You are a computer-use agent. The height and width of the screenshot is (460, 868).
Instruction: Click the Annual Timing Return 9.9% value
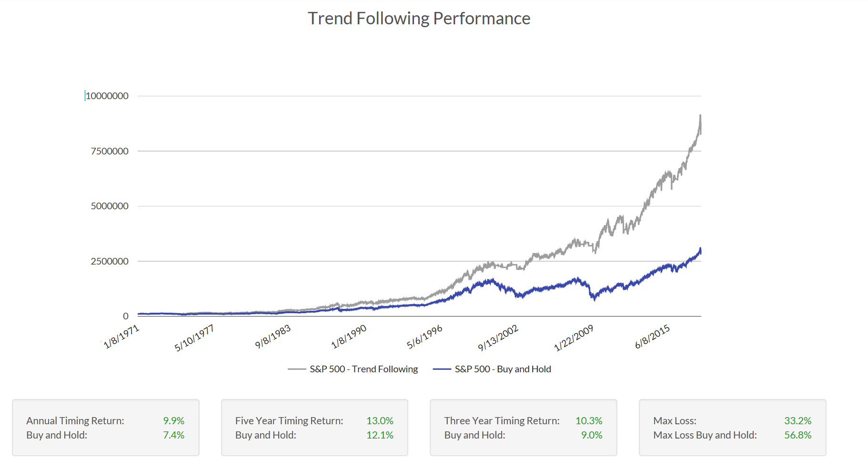click(174, 421)
